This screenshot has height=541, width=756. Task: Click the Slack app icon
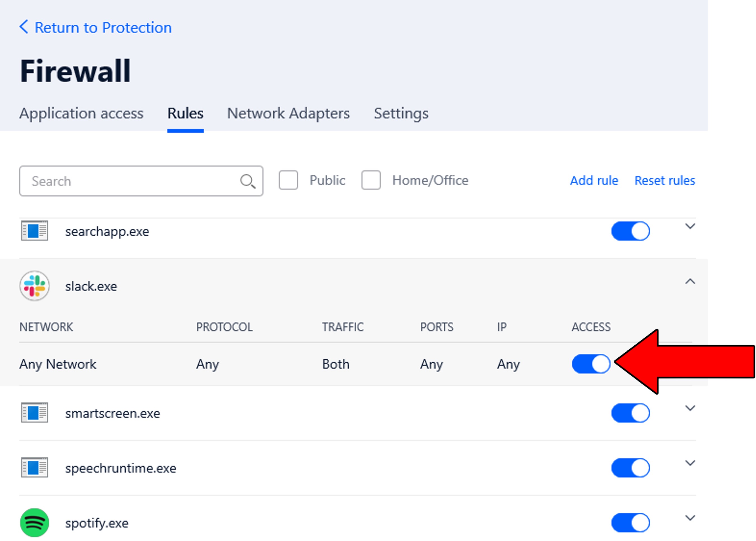pyautogui.click(x=35, y=286)
